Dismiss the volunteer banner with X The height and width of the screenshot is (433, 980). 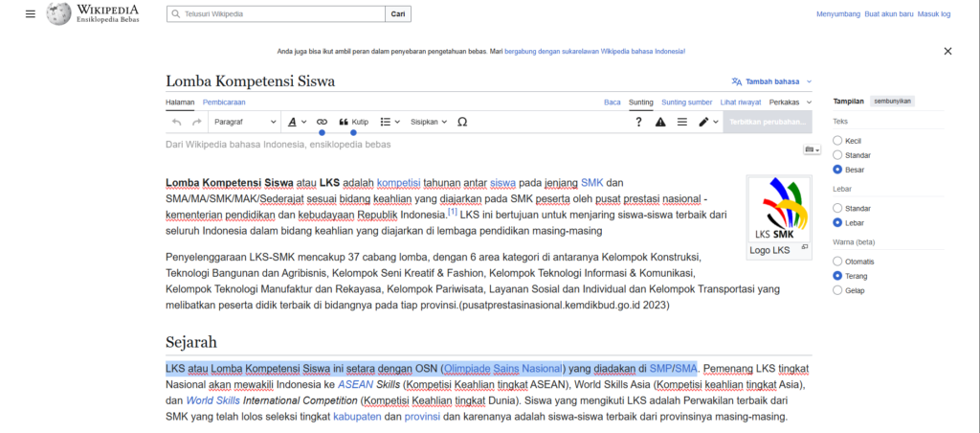(x=947, y=51)
